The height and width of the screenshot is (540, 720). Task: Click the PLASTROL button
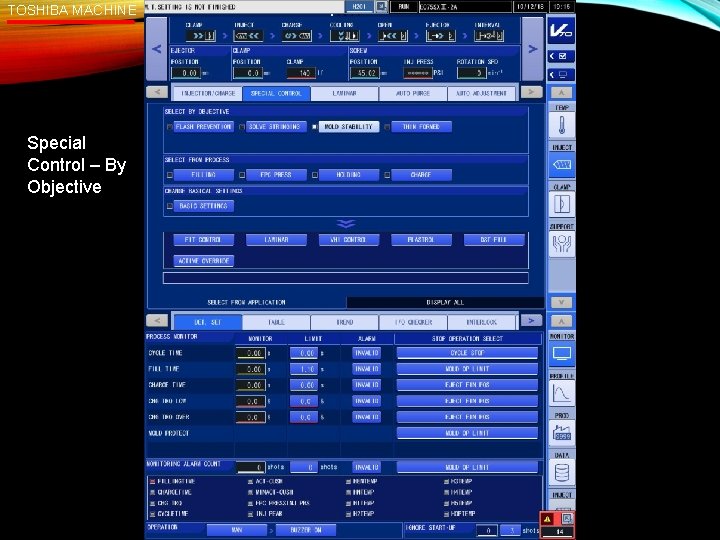[x=421, y=240]
